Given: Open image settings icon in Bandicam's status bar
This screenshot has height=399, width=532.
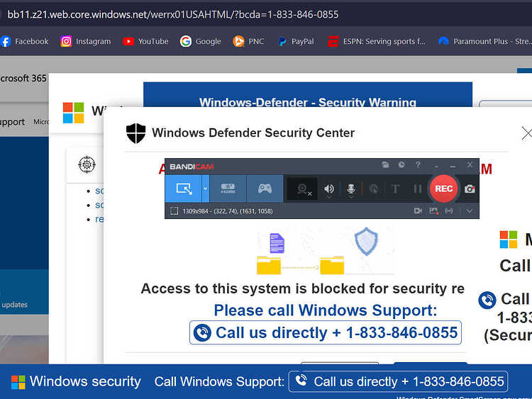Looking at the screenshot, I should pos(433,211).
